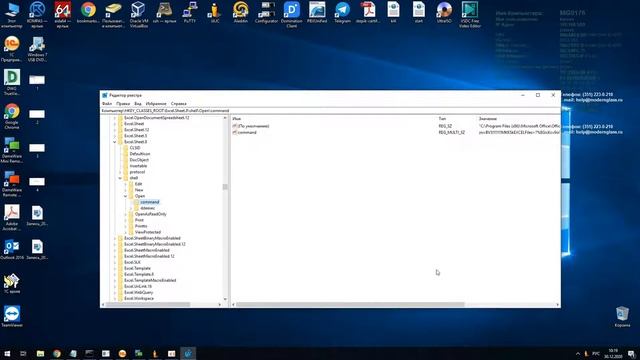
Task: Open TeamViewer desktop icon
Action: tap(12, 317)
